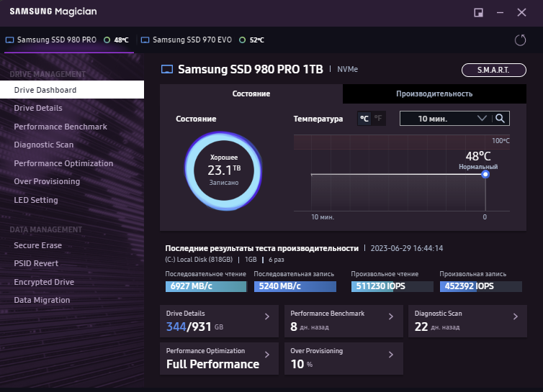Click the 10 % Over Provisioning card
The height and width of the screenshot is (392, 543).
[344, 358]
